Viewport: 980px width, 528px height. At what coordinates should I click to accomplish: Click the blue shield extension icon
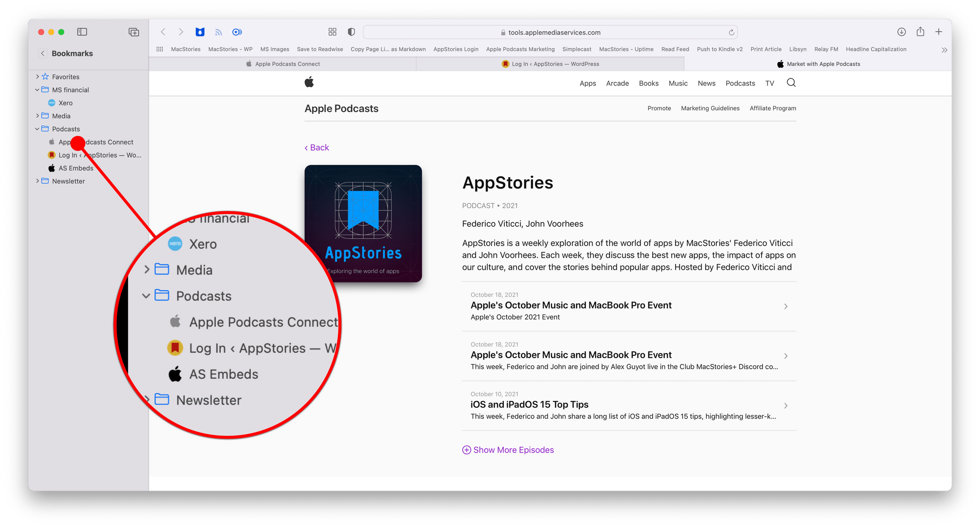[200, 32]
